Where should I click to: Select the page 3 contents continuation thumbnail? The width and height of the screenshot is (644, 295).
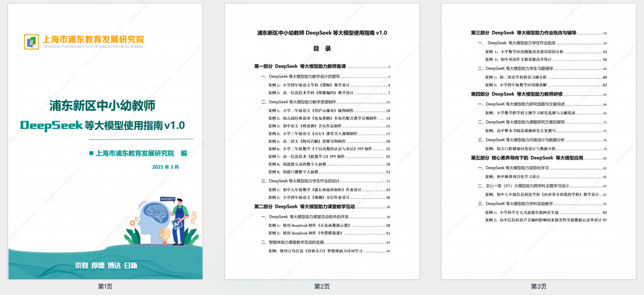pyautogui.click(x=539, y=141)
